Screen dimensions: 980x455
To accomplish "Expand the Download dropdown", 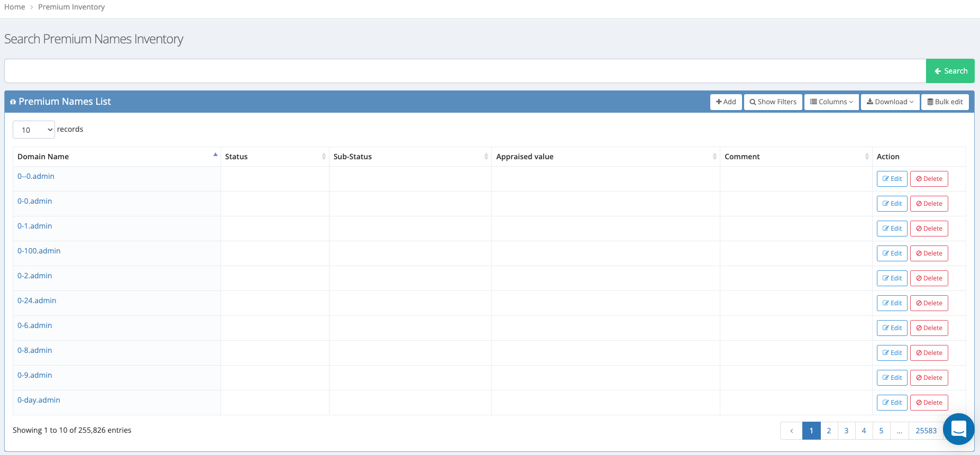I will (x=890, y=102).
